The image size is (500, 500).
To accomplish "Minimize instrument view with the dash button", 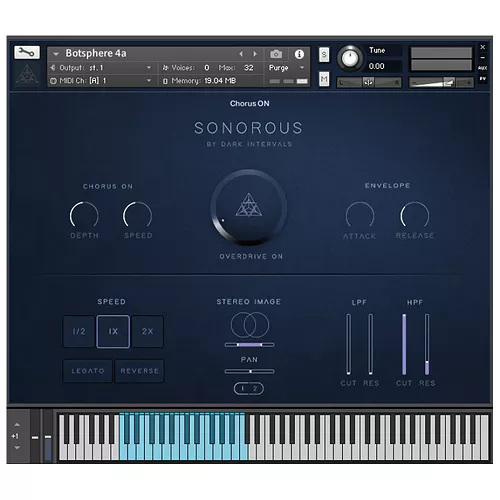I will (x=482, y=57).
